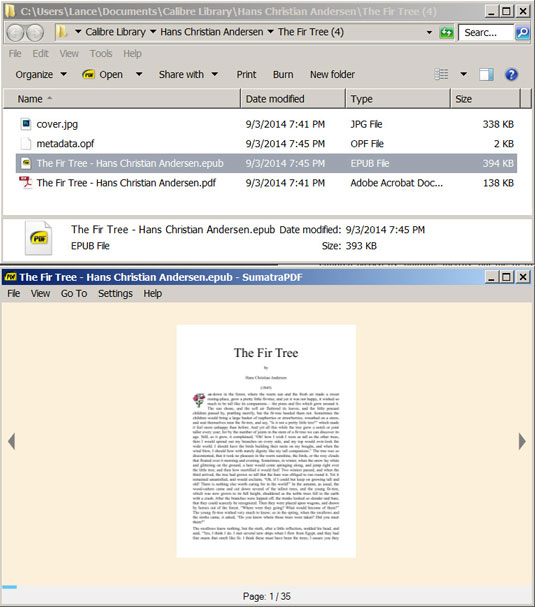Expand the dropdown before Calibre Library breadcrumb
This screenshot has width=535, height=607.
(78, 32)
